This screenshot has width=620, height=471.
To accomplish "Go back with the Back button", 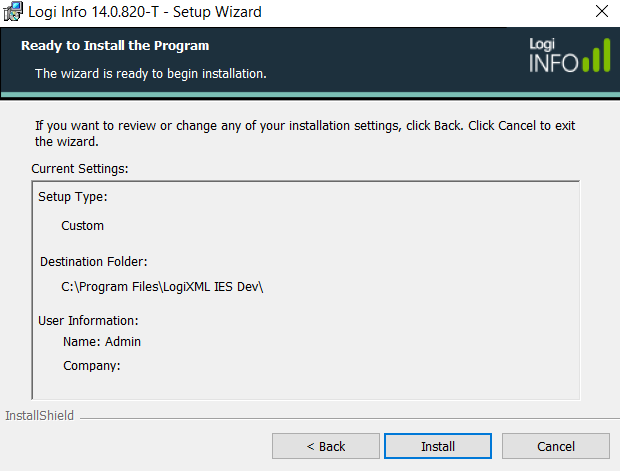I will coord(325,446).
